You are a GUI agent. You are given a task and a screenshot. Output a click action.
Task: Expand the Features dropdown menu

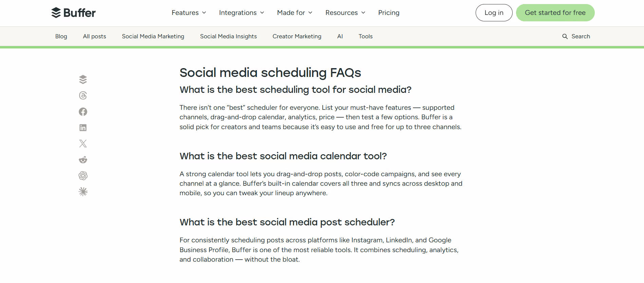pos(189,13)
